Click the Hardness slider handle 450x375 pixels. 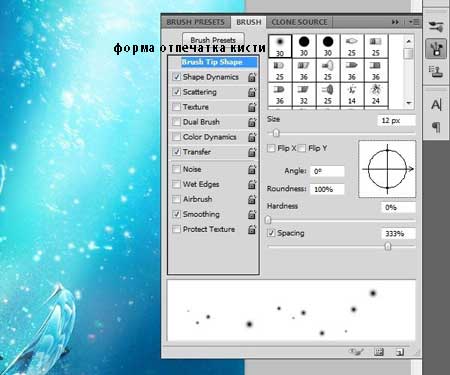268,220
